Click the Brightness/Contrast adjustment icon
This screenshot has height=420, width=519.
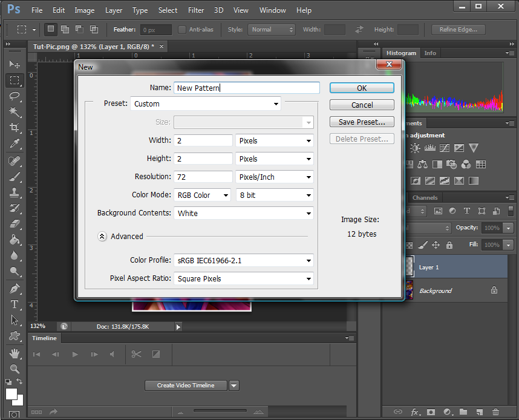point(415,148)
